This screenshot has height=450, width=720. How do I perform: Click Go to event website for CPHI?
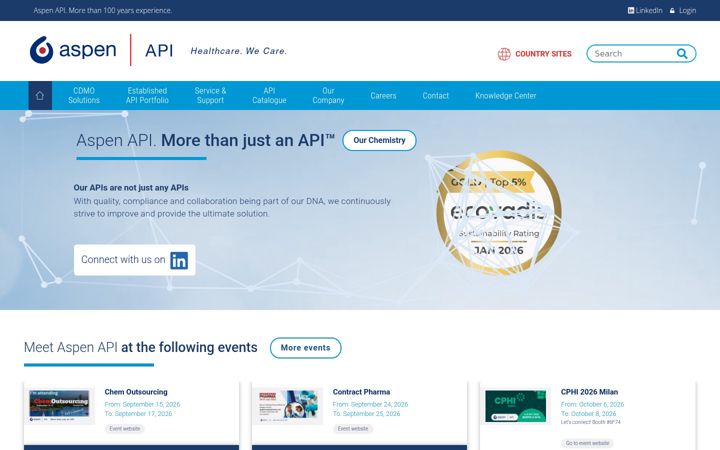pyautogui.click(x=587, y=444)
